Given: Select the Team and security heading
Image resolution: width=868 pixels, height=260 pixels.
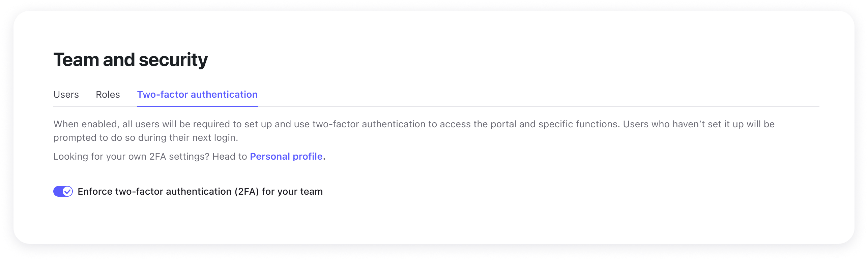Looking at the screenshot, I should click(x=131, y=60).
